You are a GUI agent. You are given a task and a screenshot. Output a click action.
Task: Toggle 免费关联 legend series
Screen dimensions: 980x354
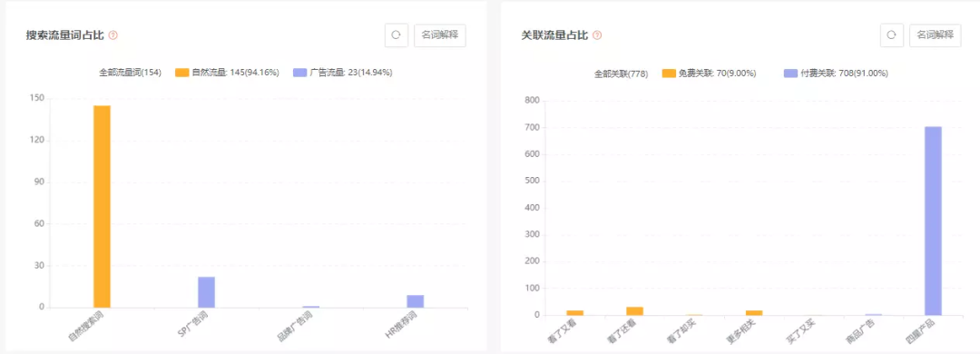pyautogui.click(x=709, y=74)
